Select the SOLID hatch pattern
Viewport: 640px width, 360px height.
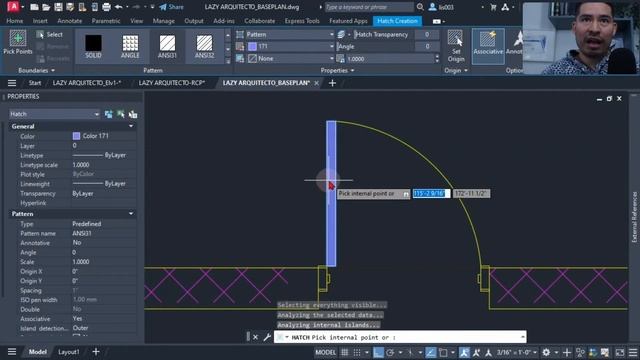point(93,46)
